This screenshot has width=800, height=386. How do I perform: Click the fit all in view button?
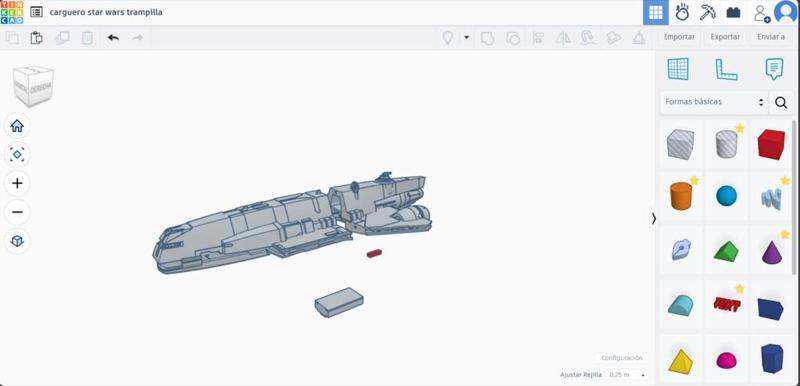click(17, 155)
